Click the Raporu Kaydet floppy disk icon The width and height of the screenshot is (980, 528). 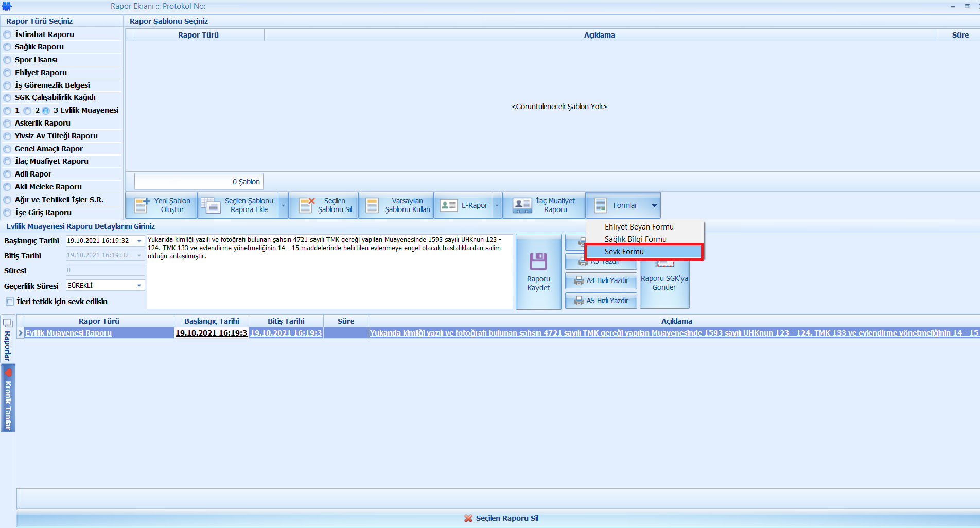pyautogui.click(x=538, y=261)
